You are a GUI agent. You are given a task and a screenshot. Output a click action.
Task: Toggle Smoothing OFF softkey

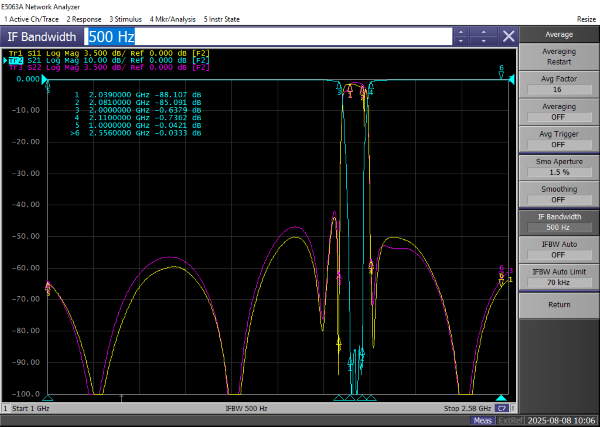pyautogui.click(x=558, y=195)
